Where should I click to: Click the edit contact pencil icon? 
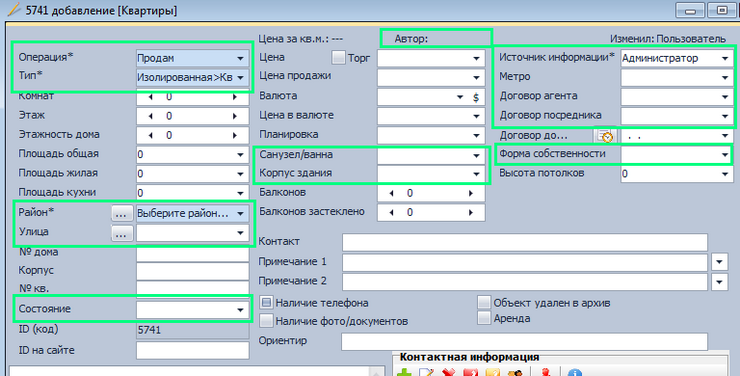coord(426,373)
